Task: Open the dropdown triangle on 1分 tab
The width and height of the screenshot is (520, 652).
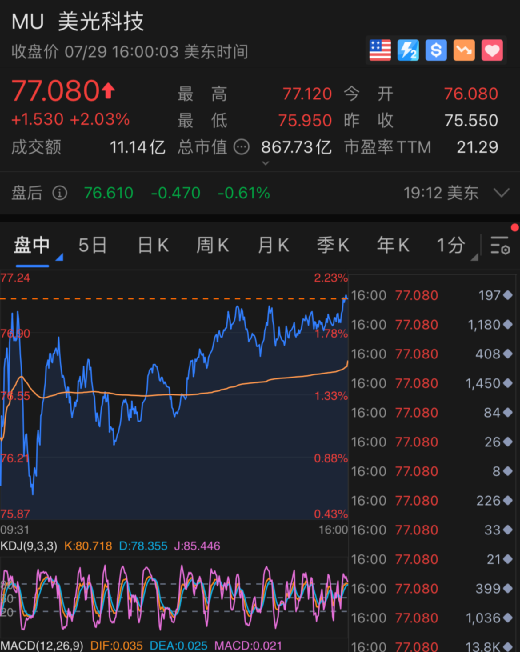Action: point(474,257)
